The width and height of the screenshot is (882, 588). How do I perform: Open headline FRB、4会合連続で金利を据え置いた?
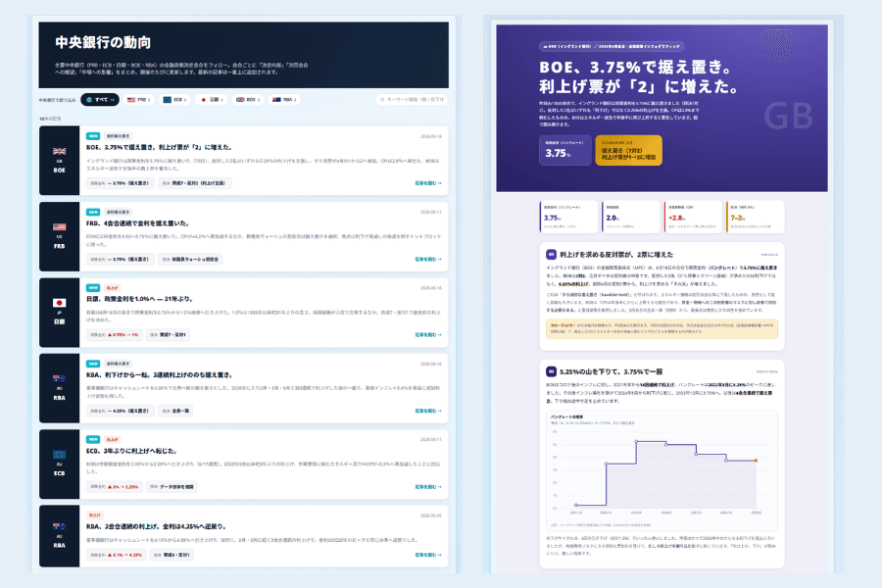tap(138, 223)
